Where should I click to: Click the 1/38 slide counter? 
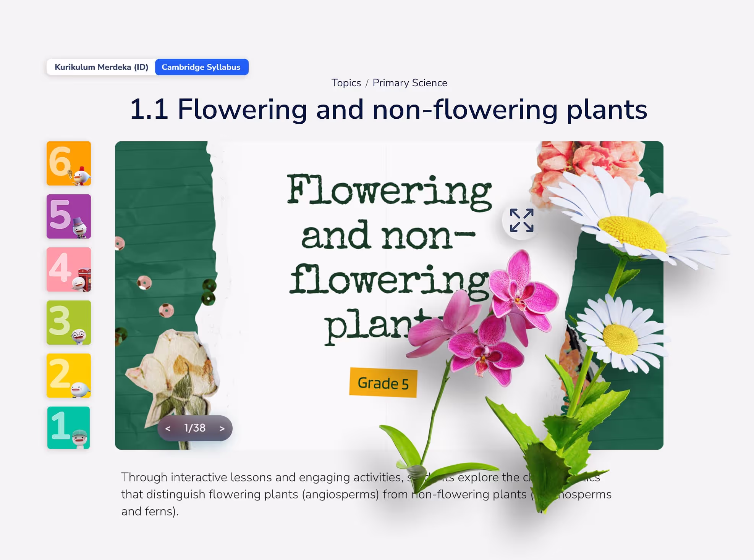pyautogui.click(x=195, y=428)
